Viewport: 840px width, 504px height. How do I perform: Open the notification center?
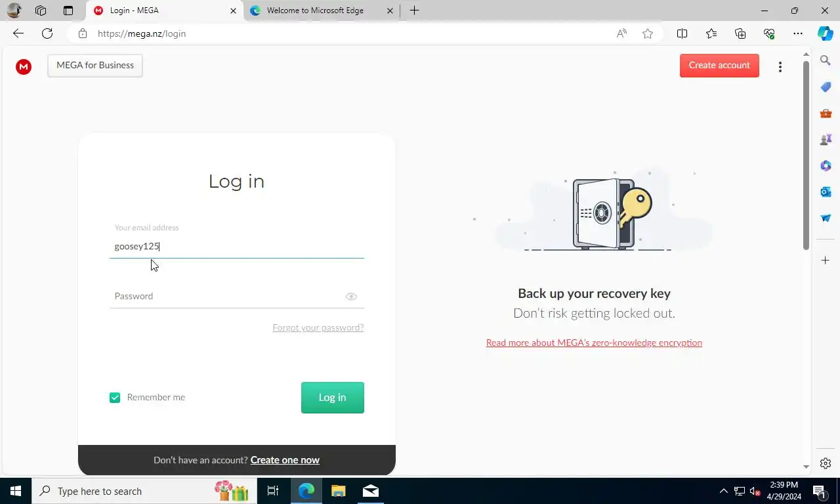point(819,491)
